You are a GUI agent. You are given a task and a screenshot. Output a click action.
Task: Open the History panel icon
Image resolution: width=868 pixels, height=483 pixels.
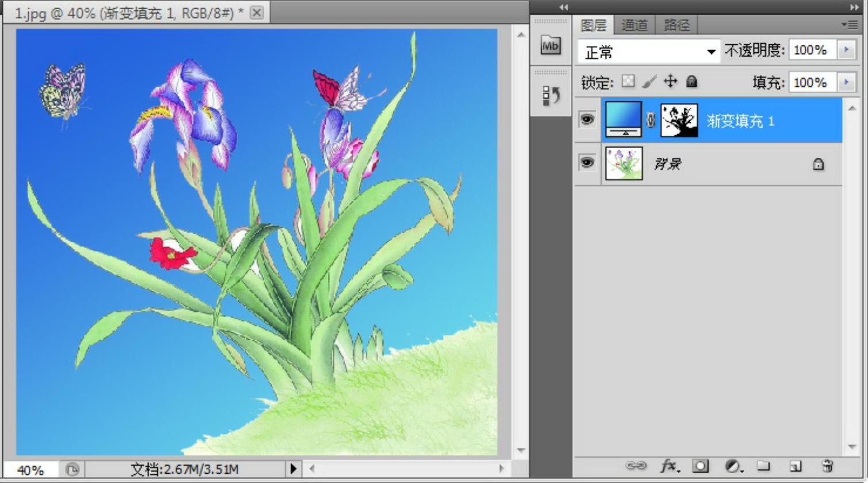tap(551, 96)
